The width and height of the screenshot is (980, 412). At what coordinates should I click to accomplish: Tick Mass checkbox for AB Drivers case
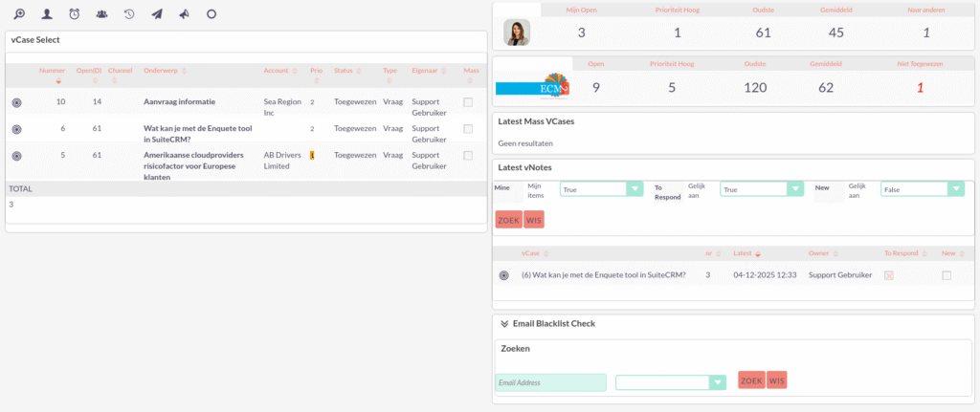click(468, 155)
